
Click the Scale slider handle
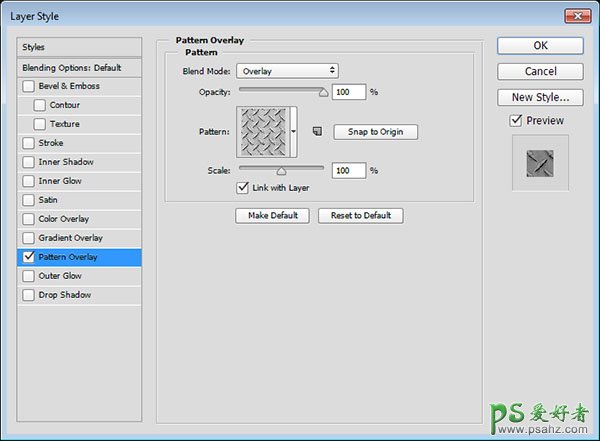click(x=281, y=172)
